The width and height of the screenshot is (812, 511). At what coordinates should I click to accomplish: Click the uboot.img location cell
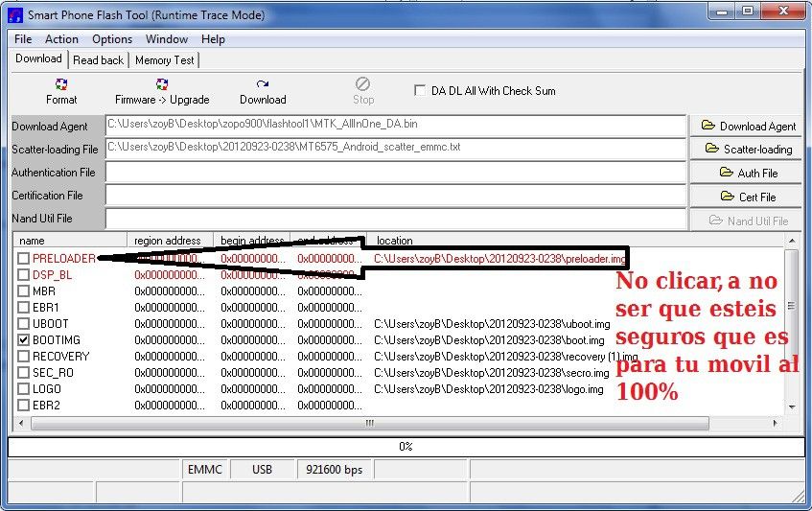(492, 324)
